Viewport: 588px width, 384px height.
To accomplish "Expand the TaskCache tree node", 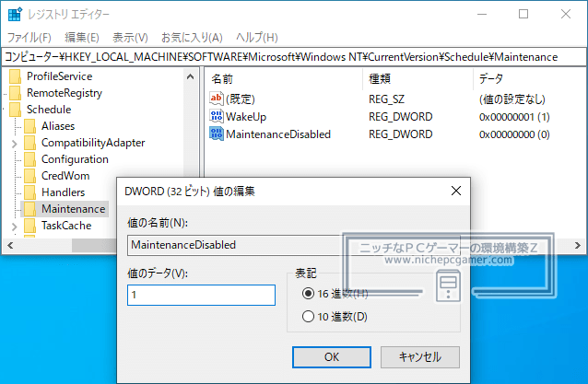I will (14, 227).
